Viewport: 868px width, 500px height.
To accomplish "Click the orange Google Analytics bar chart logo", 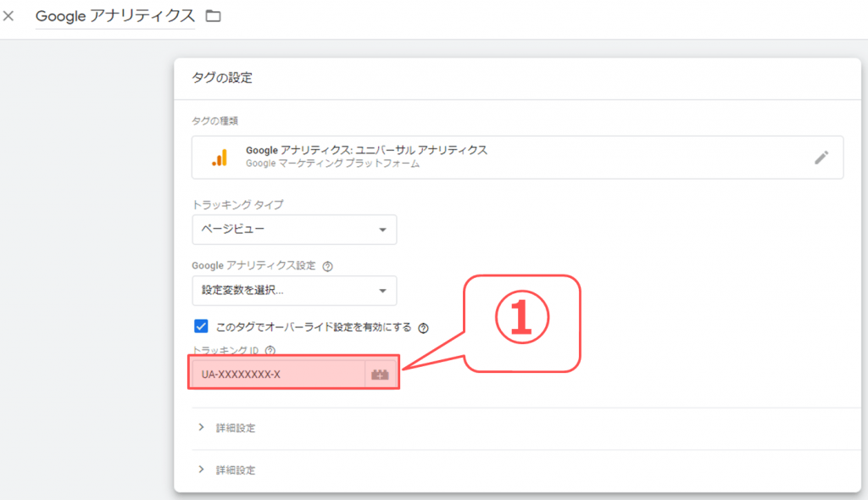I will (219, 157).
